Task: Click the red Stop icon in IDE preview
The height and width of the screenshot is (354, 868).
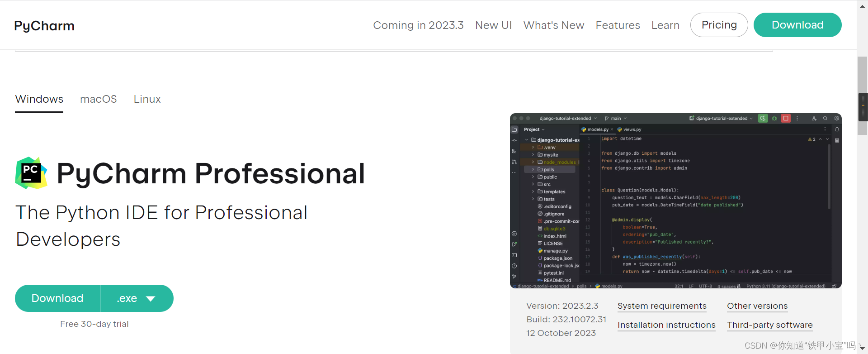Action: tap(786, 118)
